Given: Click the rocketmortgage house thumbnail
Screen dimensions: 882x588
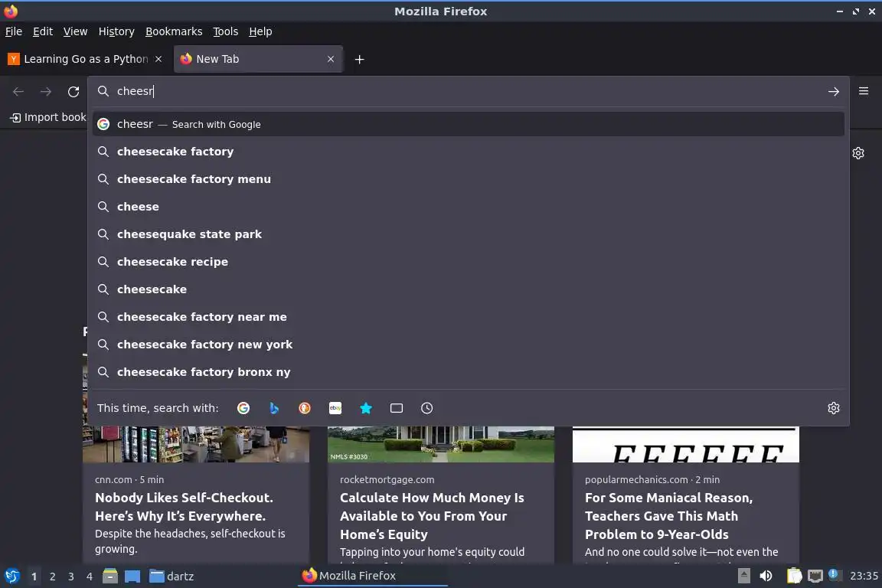Looking at the screenshot, I should [x=441, y=445].
